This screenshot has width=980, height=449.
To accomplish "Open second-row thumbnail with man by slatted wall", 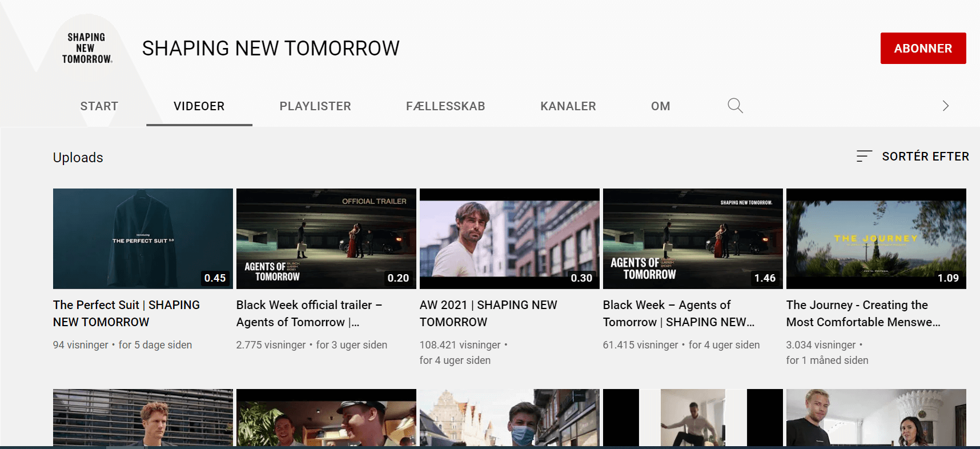I will point(143,418).
